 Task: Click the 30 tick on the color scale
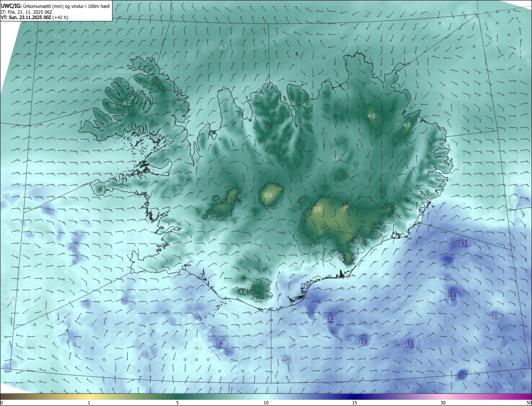click(443, 403)
